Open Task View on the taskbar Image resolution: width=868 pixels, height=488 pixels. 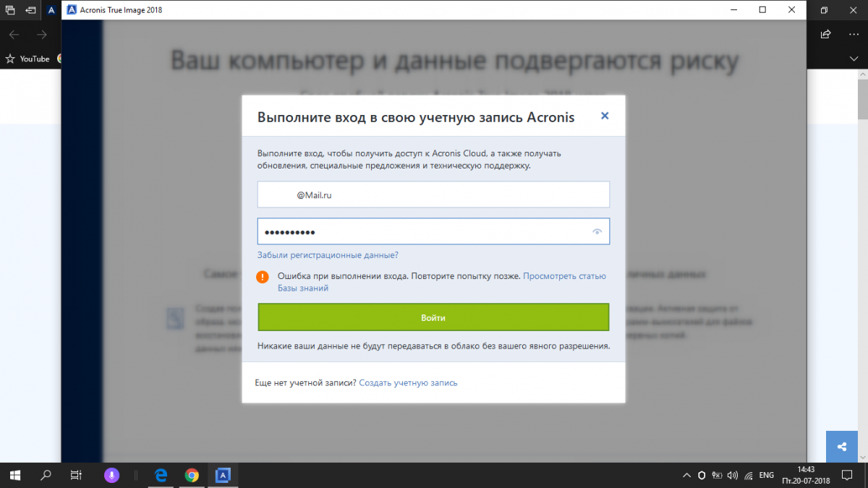[75, 475]
